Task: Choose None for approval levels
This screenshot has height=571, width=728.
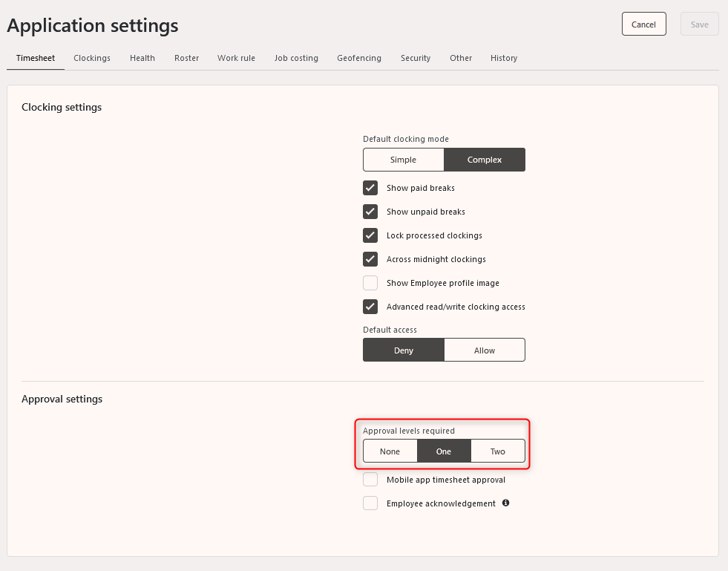Action: [390, 451]
